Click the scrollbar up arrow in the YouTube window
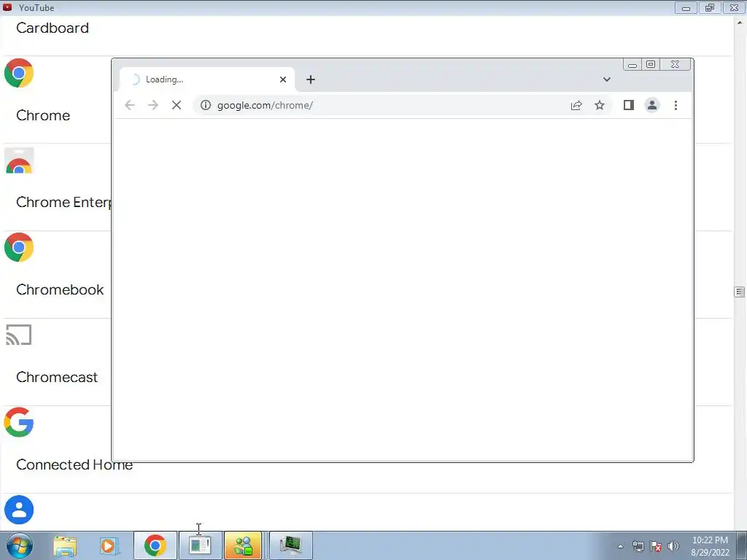The width and height of the screenshot is (747, 560). point(740,23)
